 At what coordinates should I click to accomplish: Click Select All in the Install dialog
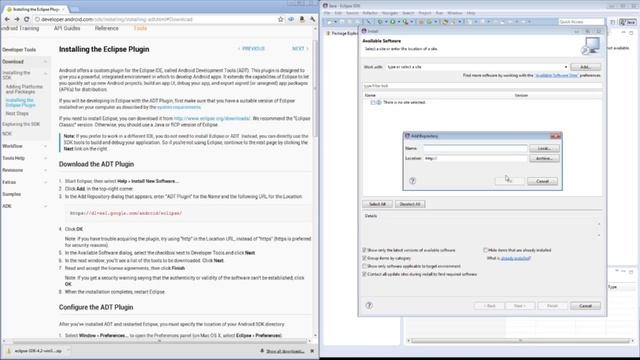[378, 204]
